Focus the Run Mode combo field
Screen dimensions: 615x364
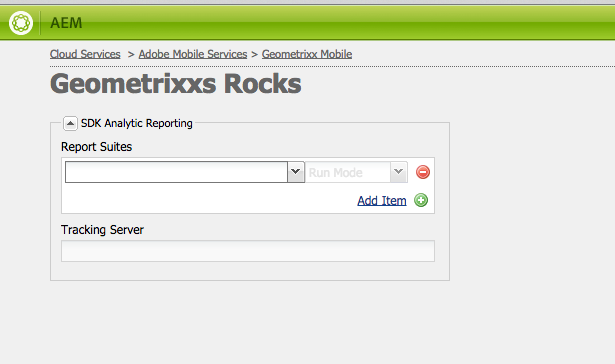tap(348, 172)
